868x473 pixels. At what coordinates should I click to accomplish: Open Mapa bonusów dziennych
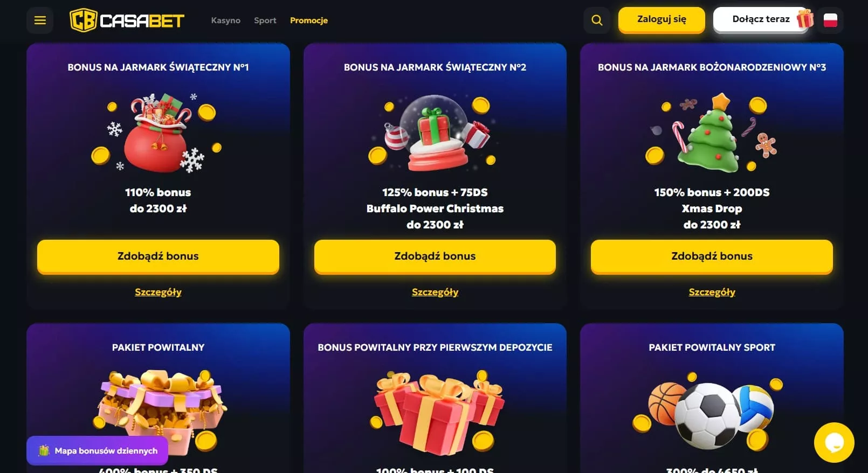point(98,450)
